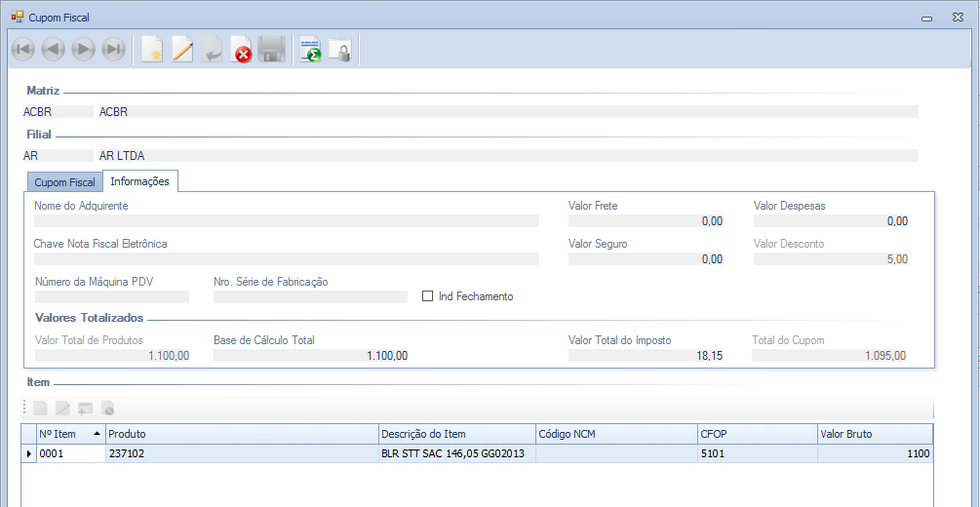Screen dimensions: 980x507
Task: Select row indicator arrow for item 0001
Action: [x=28, y=453]
